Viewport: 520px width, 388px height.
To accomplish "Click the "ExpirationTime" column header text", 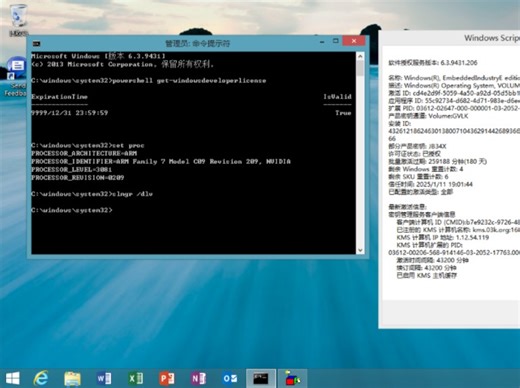I will pos(59,97).
